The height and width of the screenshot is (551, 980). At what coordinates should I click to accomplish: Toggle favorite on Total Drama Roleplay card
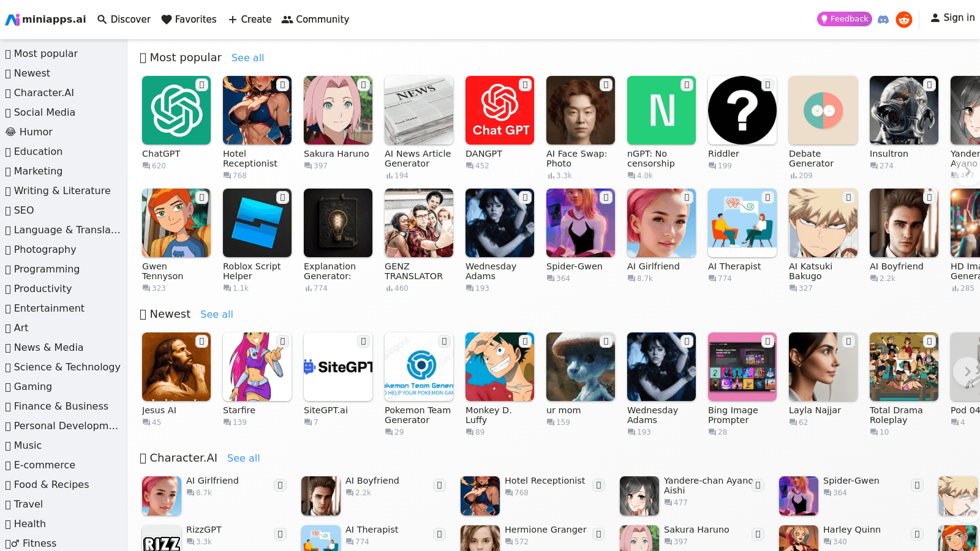[x=929, y=342]
